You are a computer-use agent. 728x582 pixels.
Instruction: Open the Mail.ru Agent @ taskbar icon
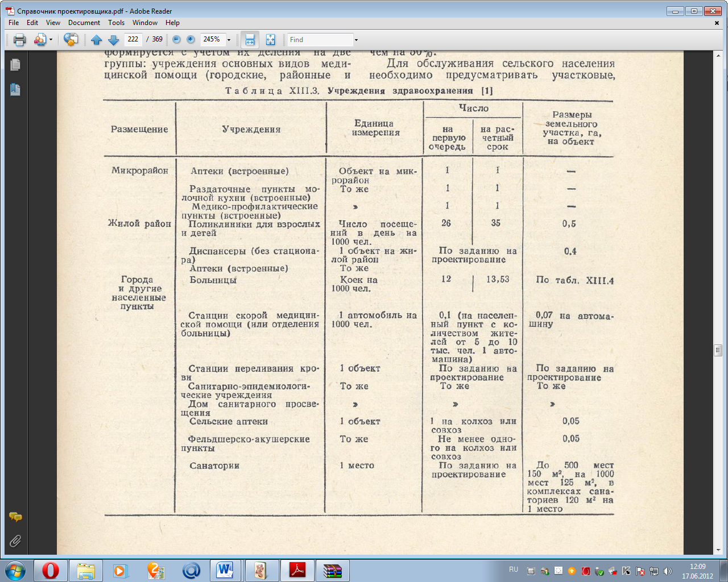click(191, 570)
